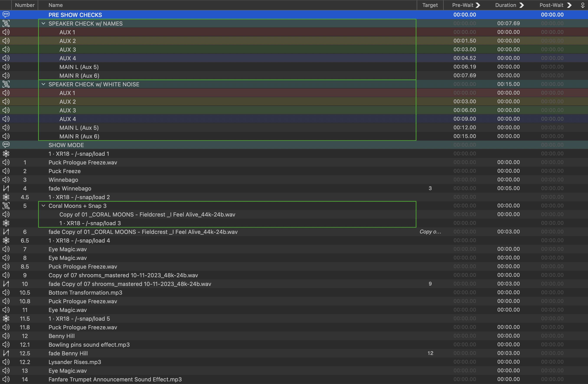Viewport: 588px width, 384px height.
Task: Click pre-wait 00:04.52 of AUX 4
Action: tap(464, 58)
